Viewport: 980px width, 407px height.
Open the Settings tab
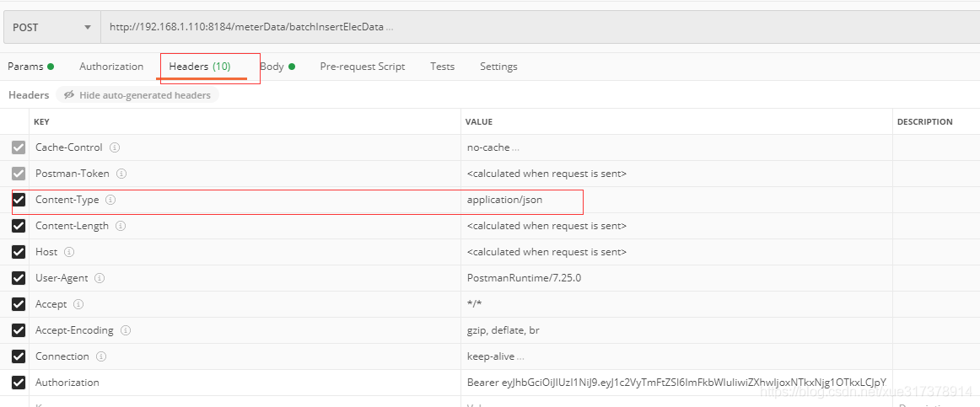click(x=498, y=67)
